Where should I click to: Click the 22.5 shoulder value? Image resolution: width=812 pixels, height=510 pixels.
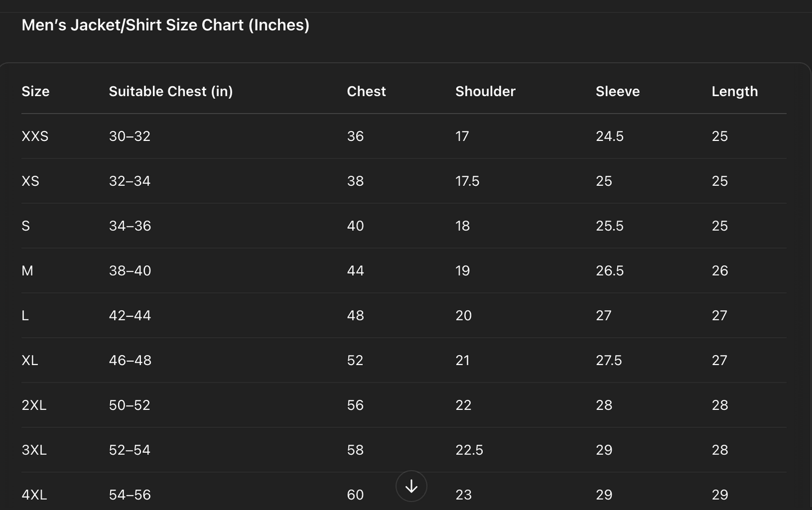pyautogui.click(x=469, y=450)
